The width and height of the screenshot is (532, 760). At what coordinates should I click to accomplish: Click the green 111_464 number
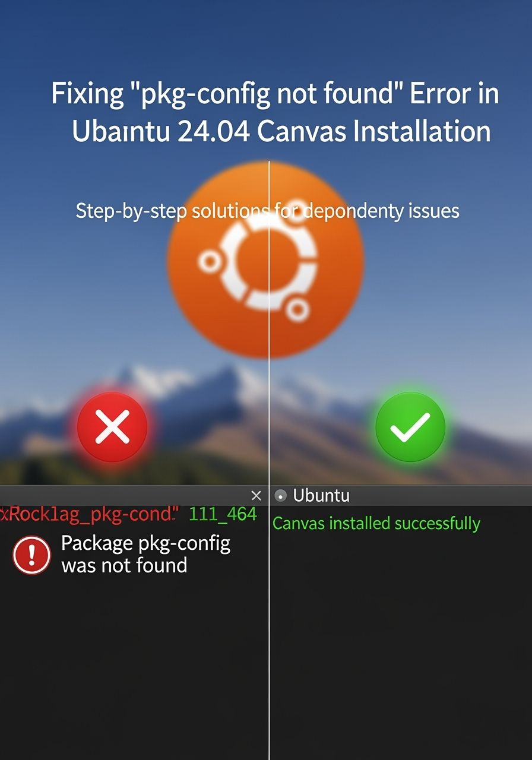click(x=223, y=514)
